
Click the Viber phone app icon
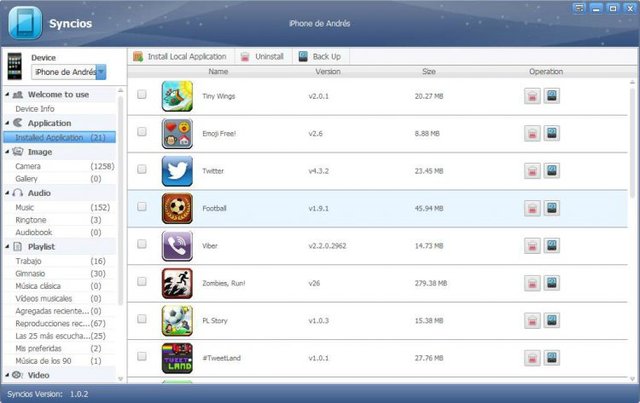click(177, 246)
